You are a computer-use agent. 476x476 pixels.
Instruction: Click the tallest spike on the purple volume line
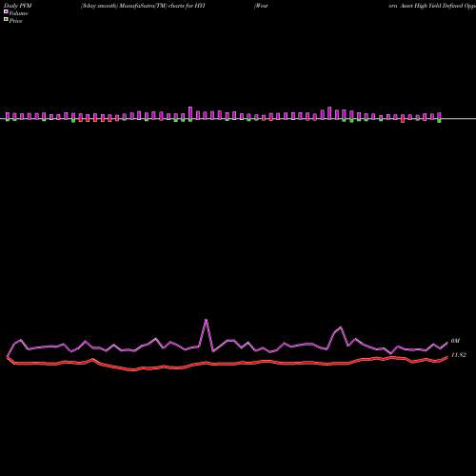pyautogui.click(x=207, y=320)
